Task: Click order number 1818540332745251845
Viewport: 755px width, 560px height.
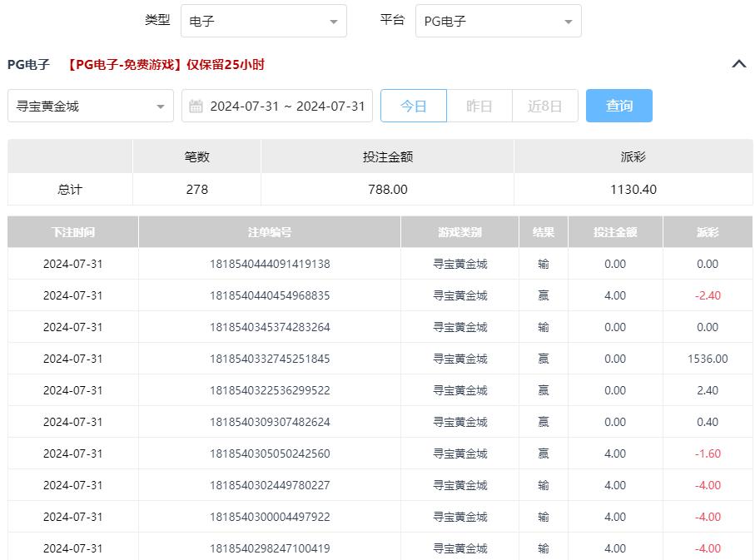Action: click(x=269, y=359)
